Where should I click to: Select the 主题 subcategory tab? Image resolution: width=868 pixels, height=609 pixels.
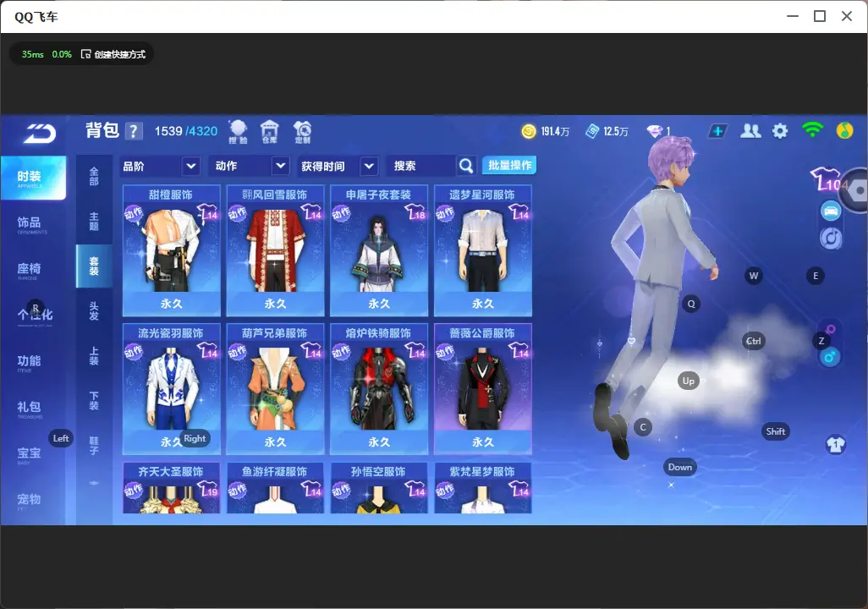click(94, 221)
